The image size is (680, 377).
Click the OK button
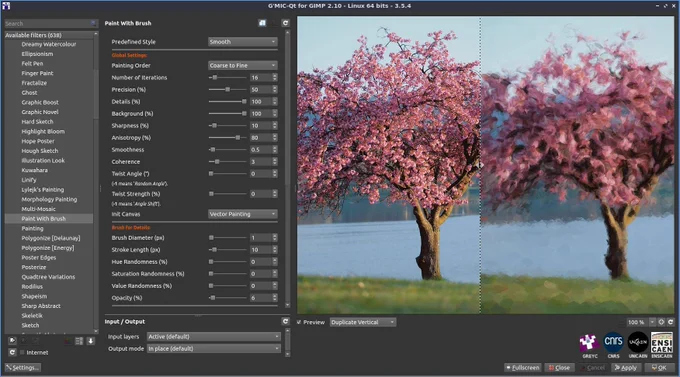tap(659, 367)
